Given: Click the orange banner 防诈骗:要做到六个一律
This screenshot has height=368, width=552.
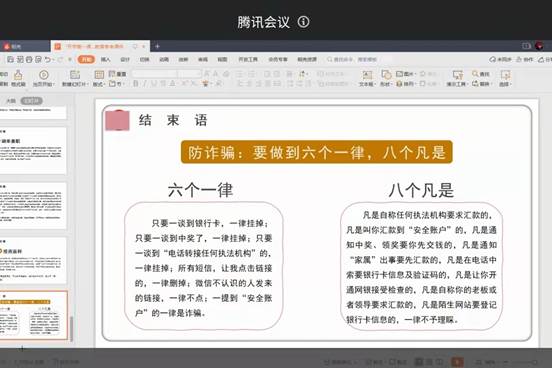Looking at the screenshot, I should pyautogui.click(x=316, y=152).
